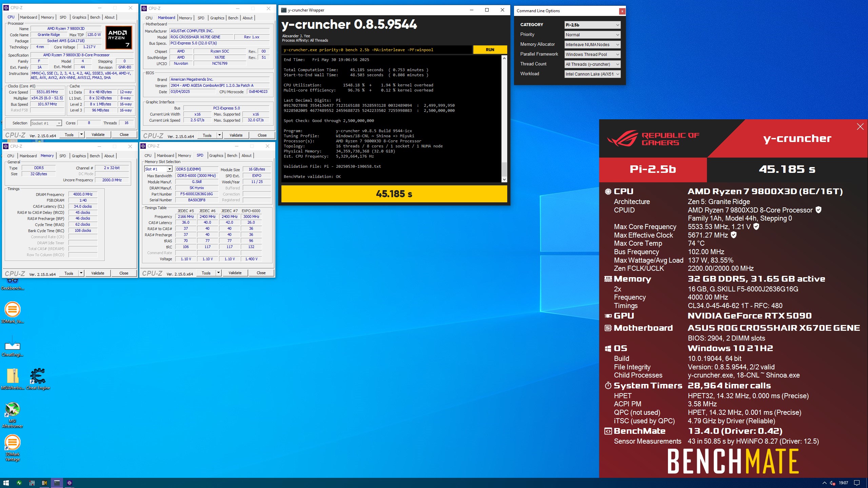Open Memory tab in the SPD CPU-Z window
This screenshot has width=868, height=488.
184,156
